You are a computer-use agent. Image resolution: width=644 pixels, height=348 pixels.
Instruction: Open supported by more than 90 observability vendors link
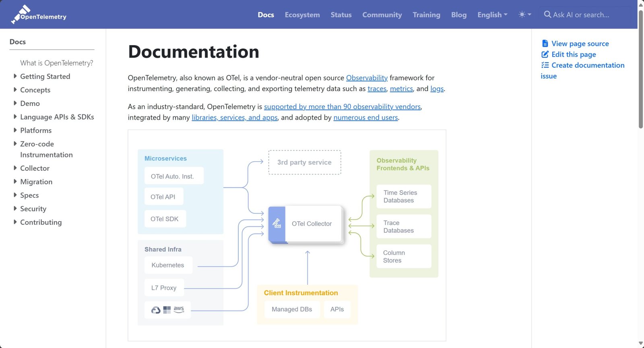click(x=342, y=107)
